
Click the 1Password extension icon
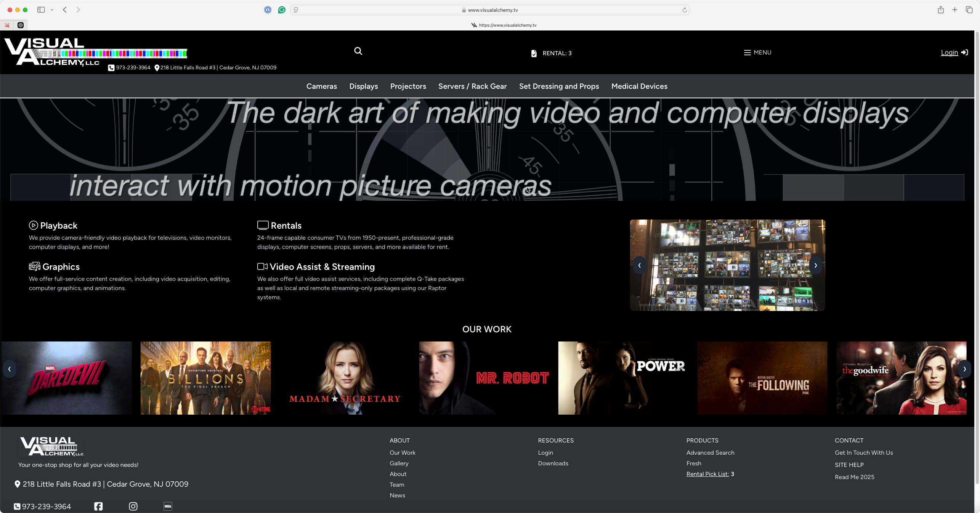268,10
